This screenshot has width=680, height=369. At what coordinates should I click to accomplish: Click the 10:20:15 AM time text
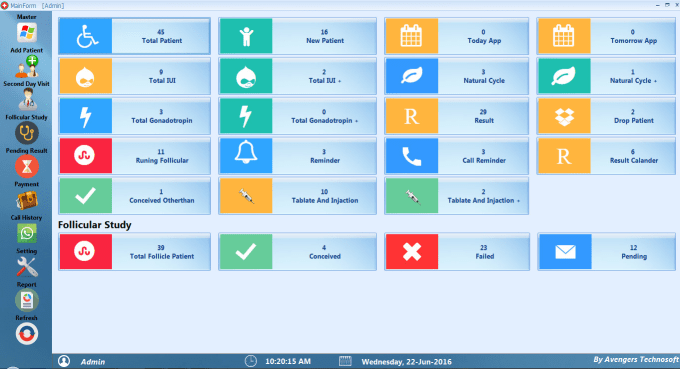pos(288,361)
